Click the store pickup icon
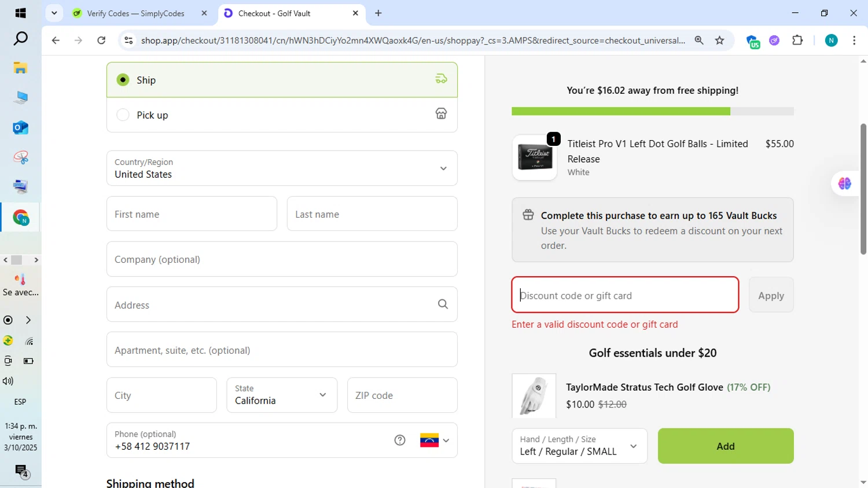Screen dimensions: 868x488 (441, 113)
